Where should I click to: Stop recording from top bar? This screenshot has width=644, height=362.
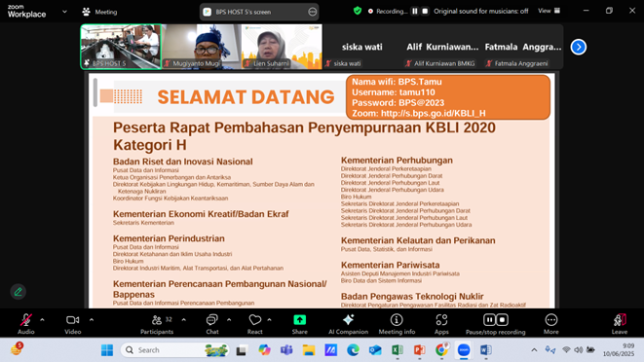point(425,11)
